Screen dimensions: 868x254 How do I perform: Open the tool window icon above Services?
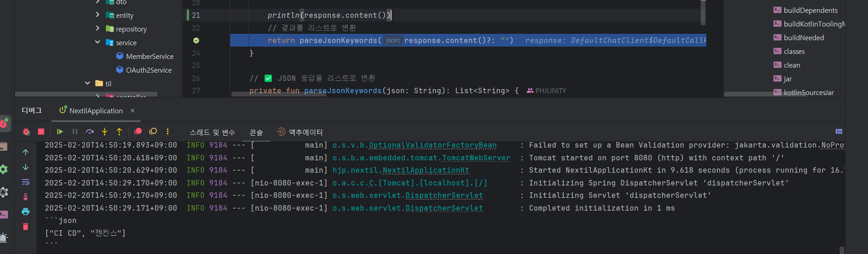click(x=4, y=147)
